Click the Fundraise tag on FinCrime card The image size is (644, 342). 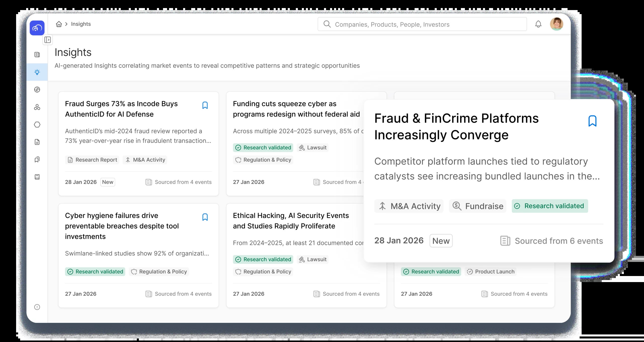pyautogui.click(x=477, y=206)
